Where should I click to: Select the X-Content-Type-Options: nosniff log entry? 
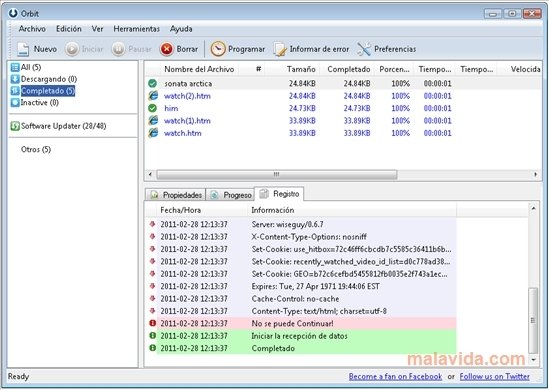pos(309,237)
